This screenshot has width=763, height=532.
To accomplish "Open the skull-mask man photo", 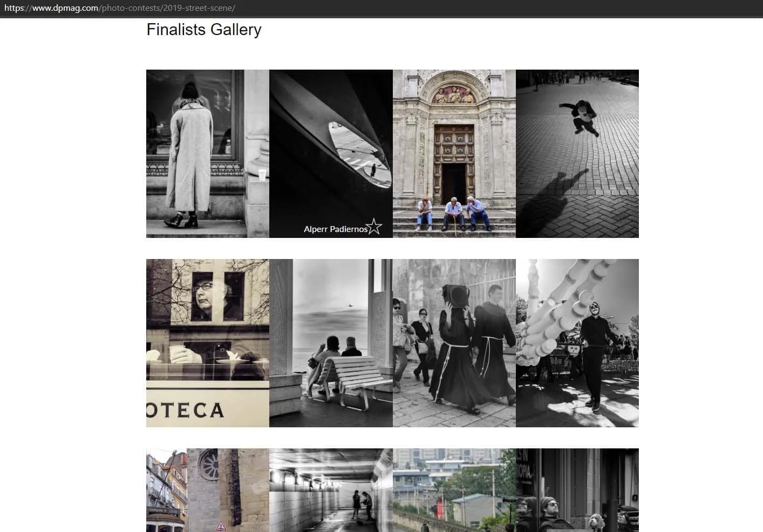I will click(577, 343).
